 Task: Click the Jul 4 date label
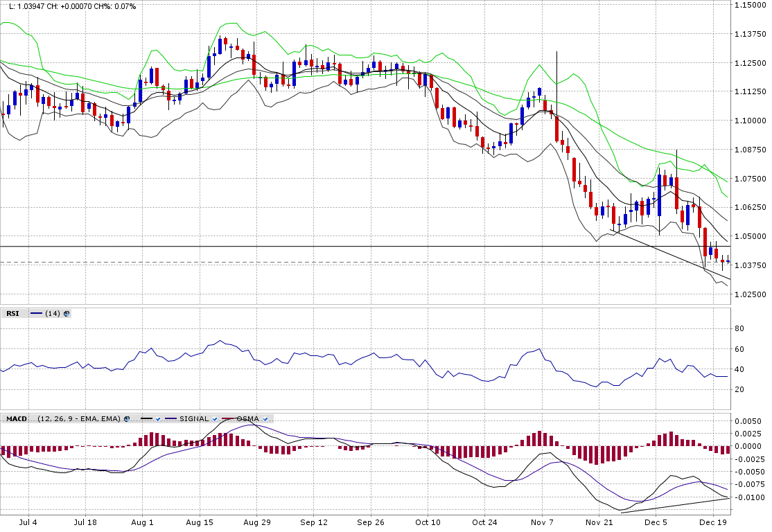click(x=28, y=522)
